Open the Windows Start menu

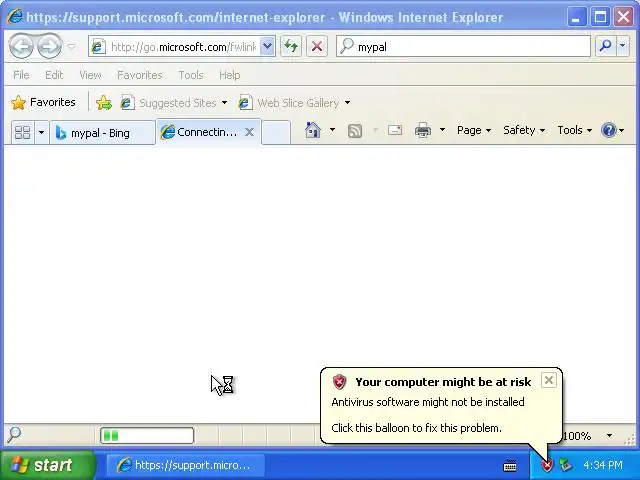[48, 465]
